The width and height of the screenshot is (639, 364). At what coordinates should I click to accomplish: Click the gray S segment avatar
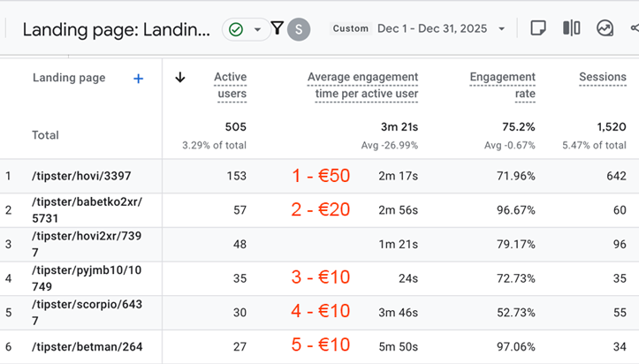coord(300,29)
